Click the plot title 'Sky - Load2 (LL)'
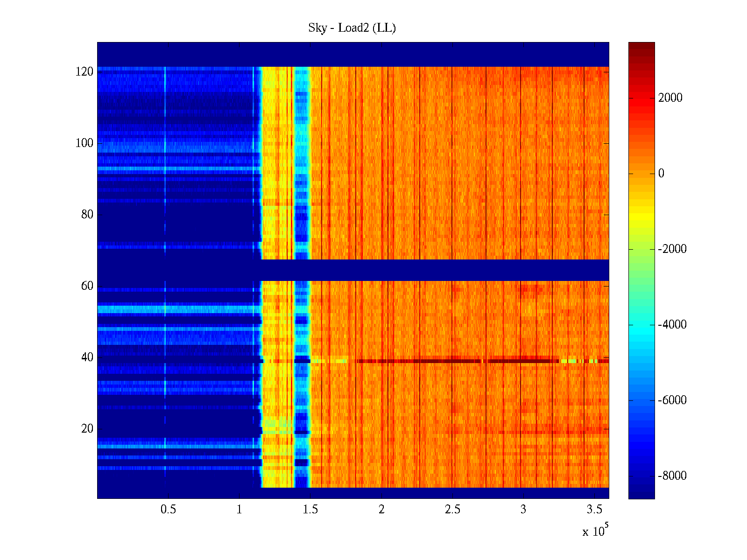The height and width of the screenshot is (560, 747). [x=352, y=28]
